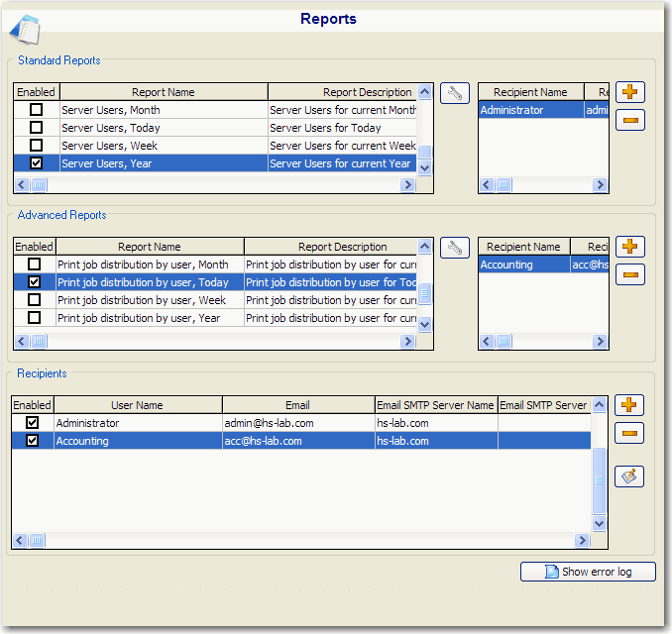Click Recipient Name header in Advanced Reports

pyautogui.click(x=524, y=247)
